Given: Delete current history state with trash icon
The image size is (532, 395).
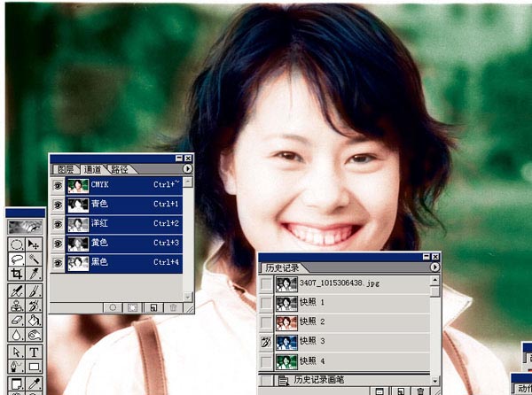Looking at the screenshot, I should point(420,391).
